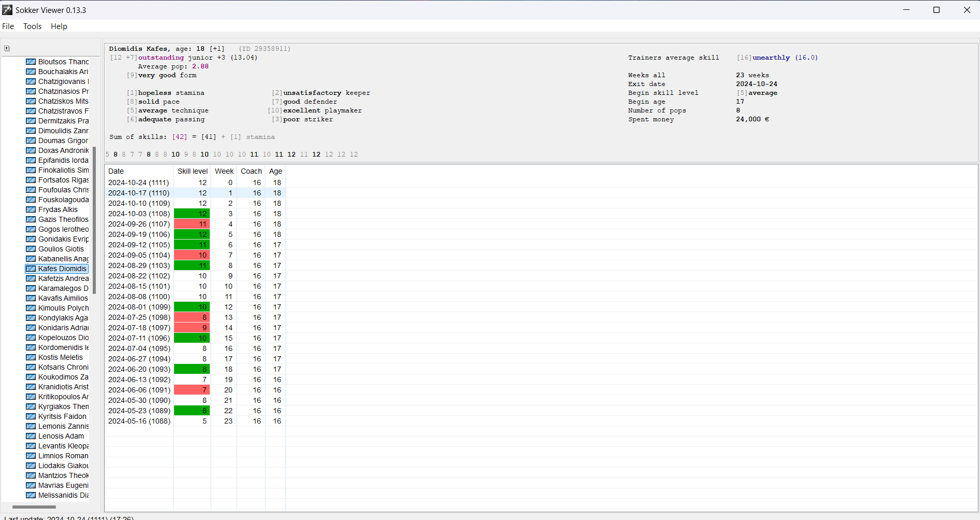The height and width of the screenshot is (520, 980).
Task: Select junior Kavafis Aimilios in list
Action: (x=63, y=298)
